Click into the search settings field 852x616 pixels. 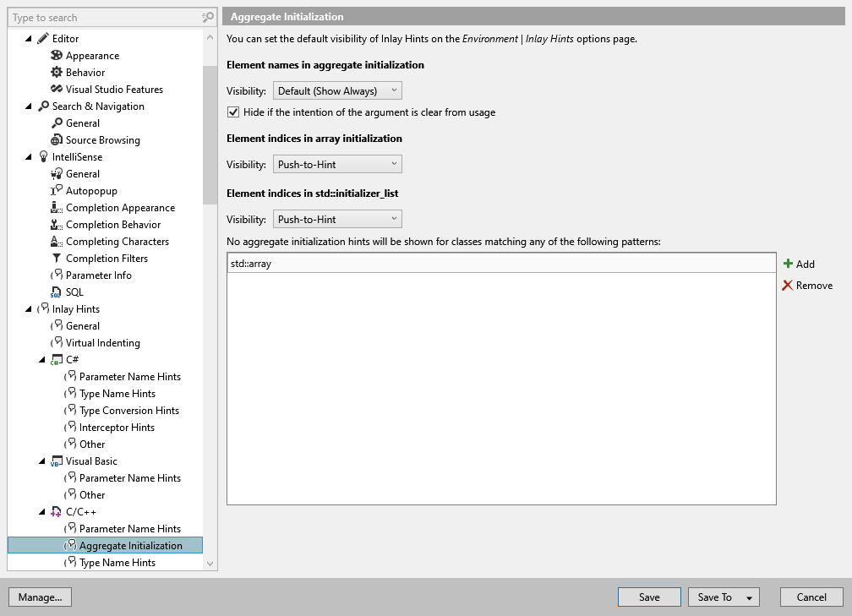[101, 17]
